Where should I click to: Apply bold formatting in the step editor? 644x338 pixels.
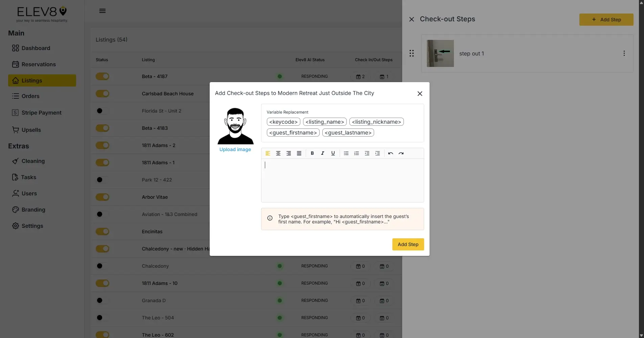(x=312, y=153)
